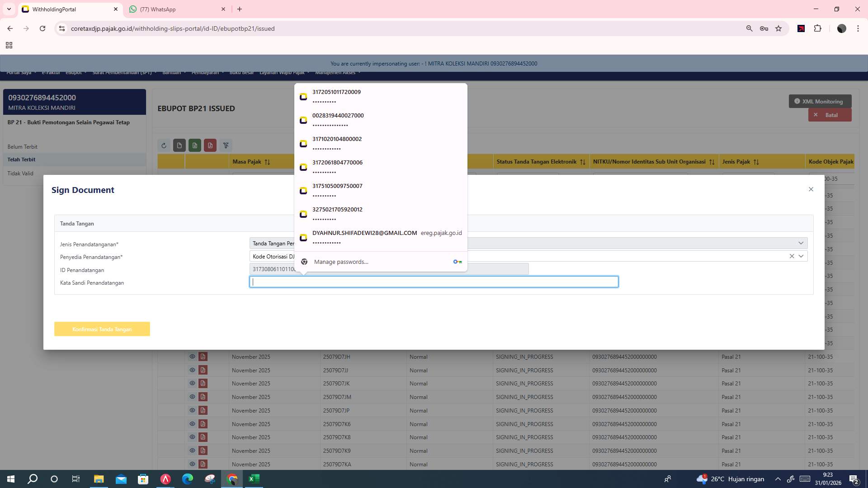
Task: Open Excel from the taskbar
Action: (x=254, y=479)
